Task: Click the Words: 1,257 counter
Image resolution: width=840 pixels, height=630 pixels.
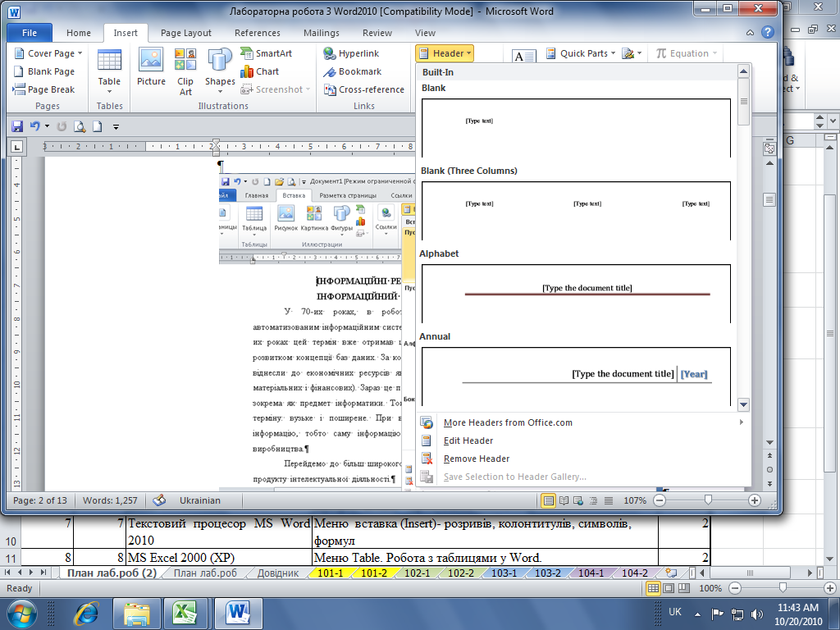Action: pyautogui.click(x=110, y=500)
